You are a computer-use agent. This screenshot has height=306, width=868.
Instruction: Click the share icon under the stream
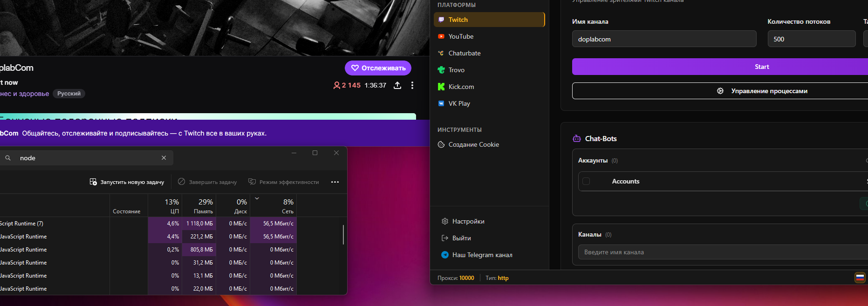(397, 85)
